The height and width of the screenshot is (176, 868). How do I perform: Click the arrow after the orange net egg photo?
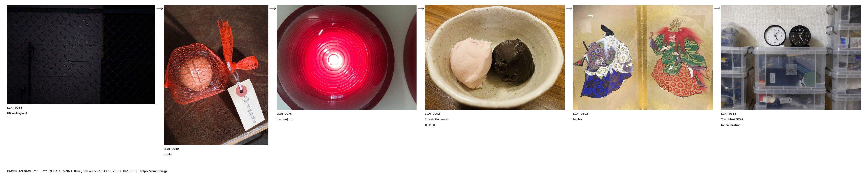coord(273,8)
